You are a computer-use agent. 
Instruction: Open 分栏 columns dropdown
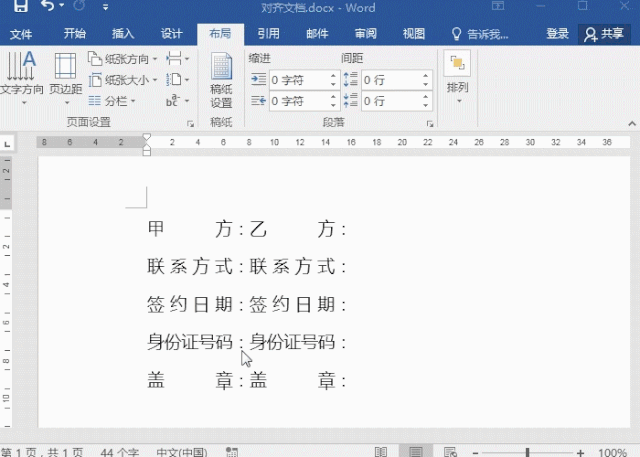point(111,100)
